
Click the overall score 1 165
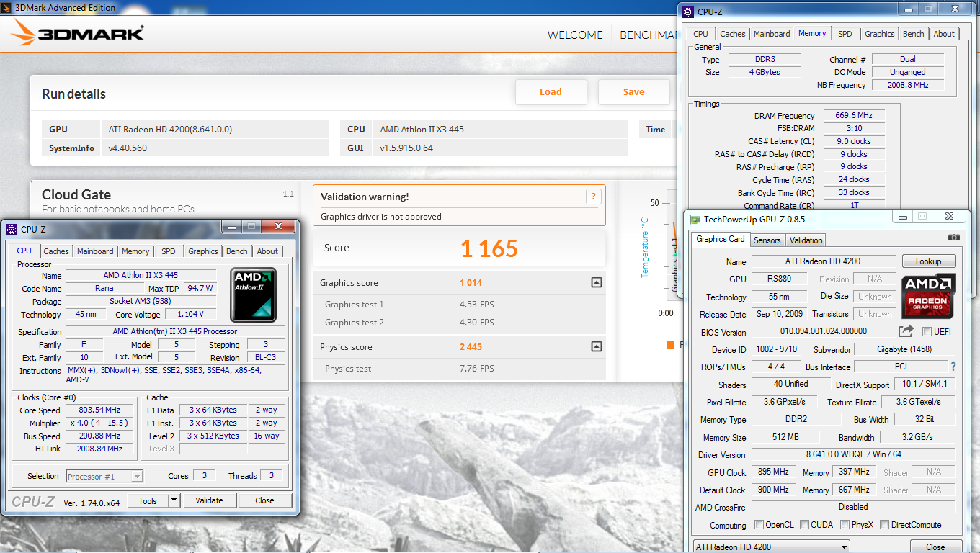pyautogui.click(x=489, y=248)
